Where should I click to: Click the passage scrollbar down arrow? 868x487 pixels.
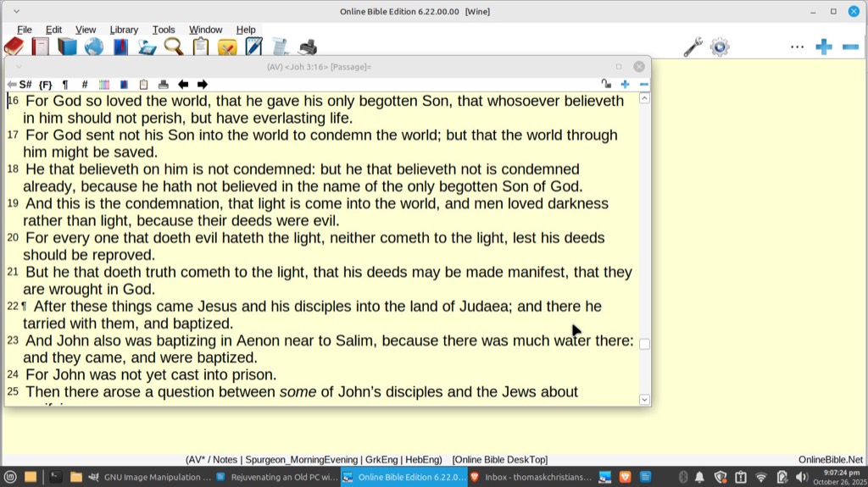[644, 399]
